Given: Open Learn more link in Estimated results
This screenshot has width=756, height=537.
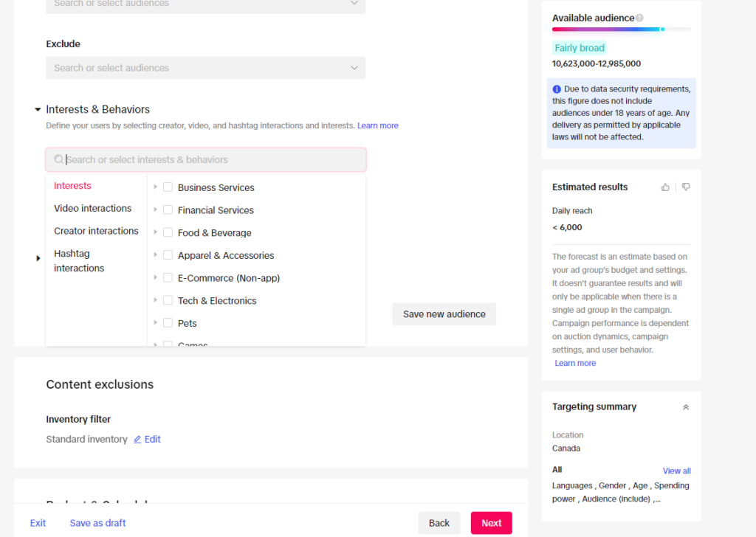Looking at the screenshot, I should click(575, 363).
